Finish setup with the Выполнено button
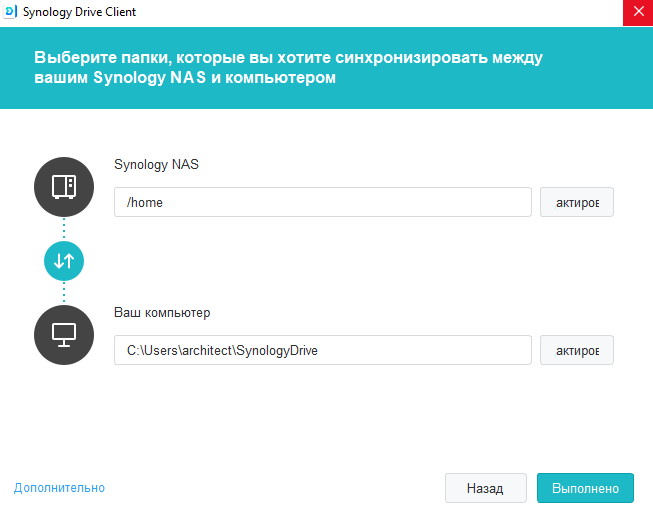This screenshot has width=653, height=516. [585, 489]
